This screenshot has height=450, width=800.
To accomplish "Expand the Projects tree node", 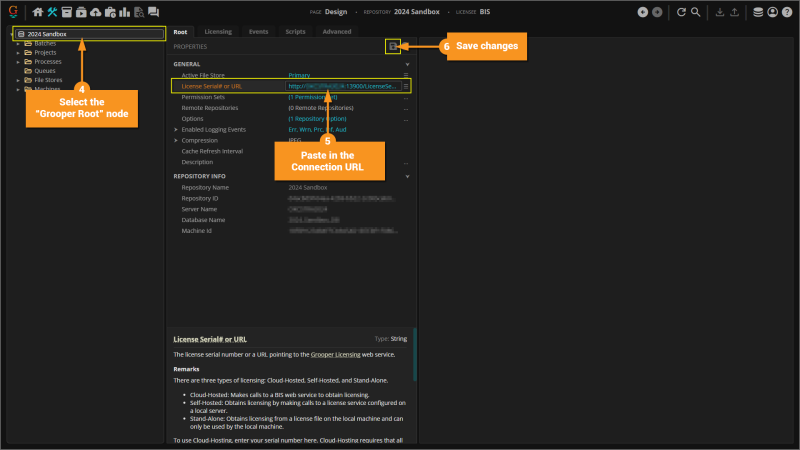I will pyautogui.click(x=18, y=53).
